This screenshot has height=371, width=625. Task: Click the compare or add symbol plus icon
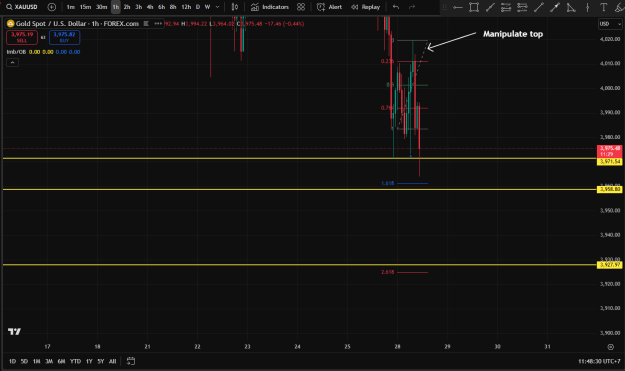tap(51, 7)
